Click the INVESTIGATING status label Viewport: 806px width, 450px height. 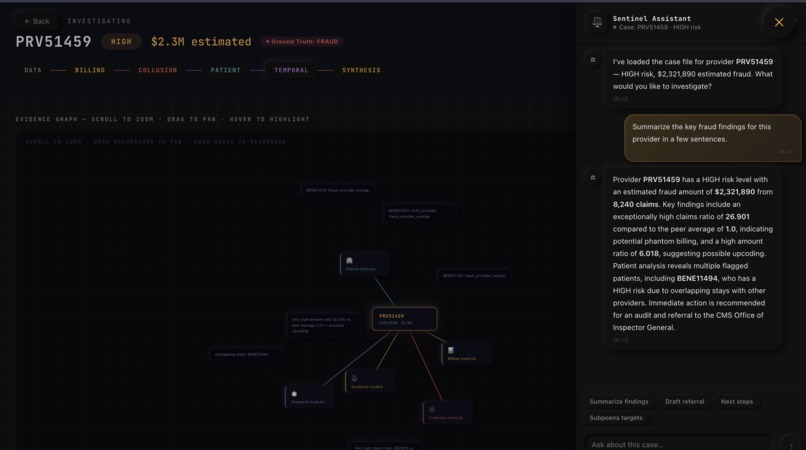[x=99, y=21]
